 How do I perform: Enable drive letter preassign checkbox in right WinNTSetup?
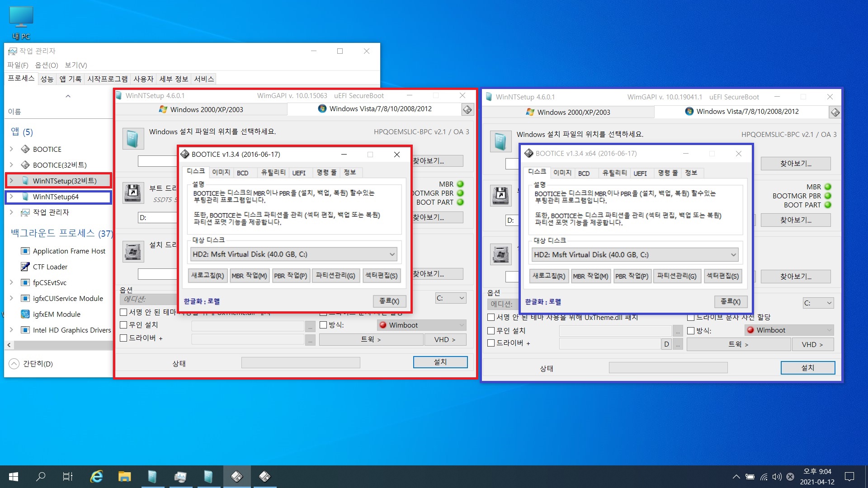coord(691,317)
